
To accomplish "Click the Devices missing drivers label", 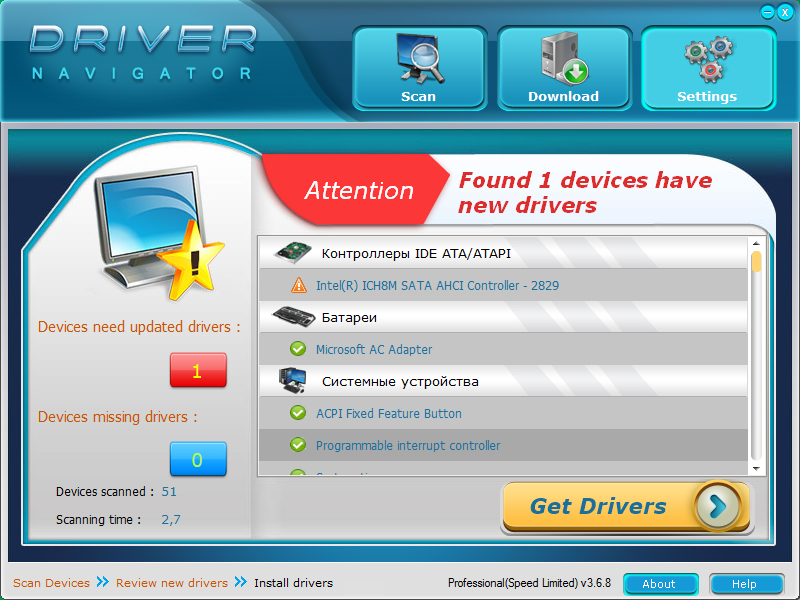I will (117, 417).
